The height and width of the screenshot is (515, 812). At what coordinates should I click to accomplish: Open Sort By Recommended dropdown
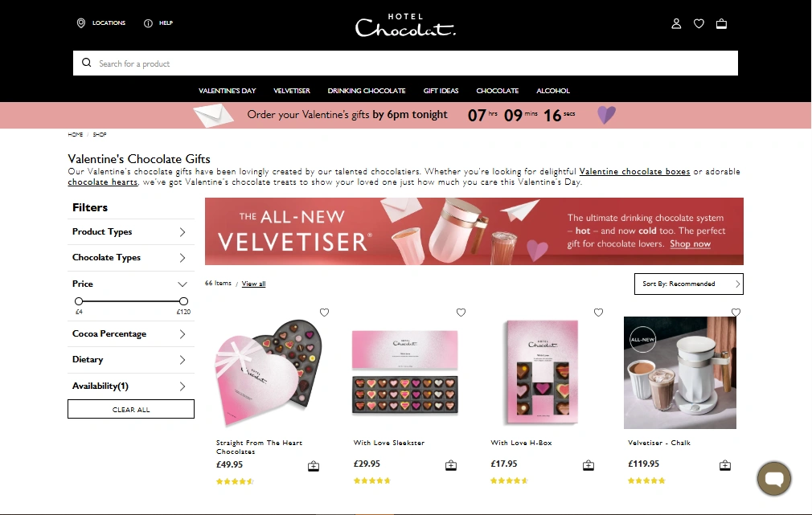coord(689,284)
